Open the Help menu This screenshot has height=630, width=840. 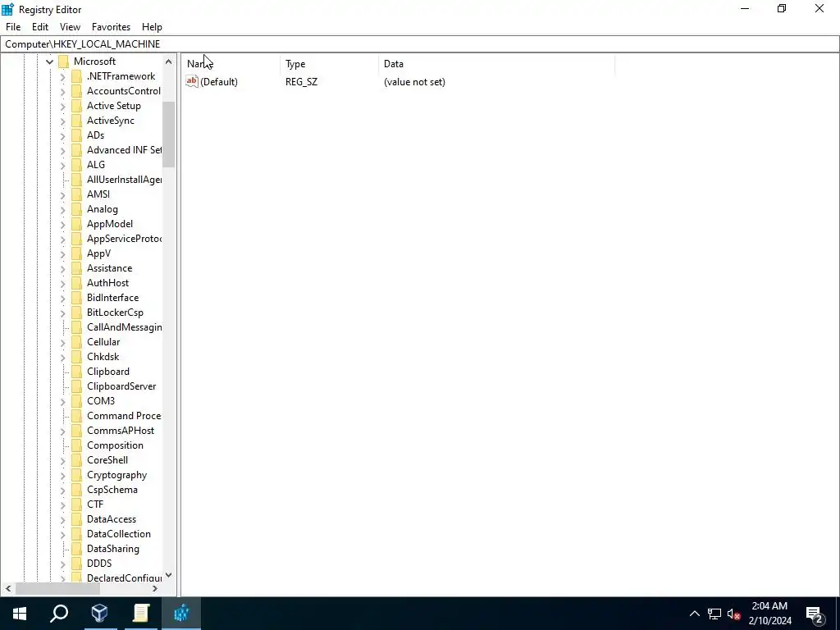pos(152,27)
